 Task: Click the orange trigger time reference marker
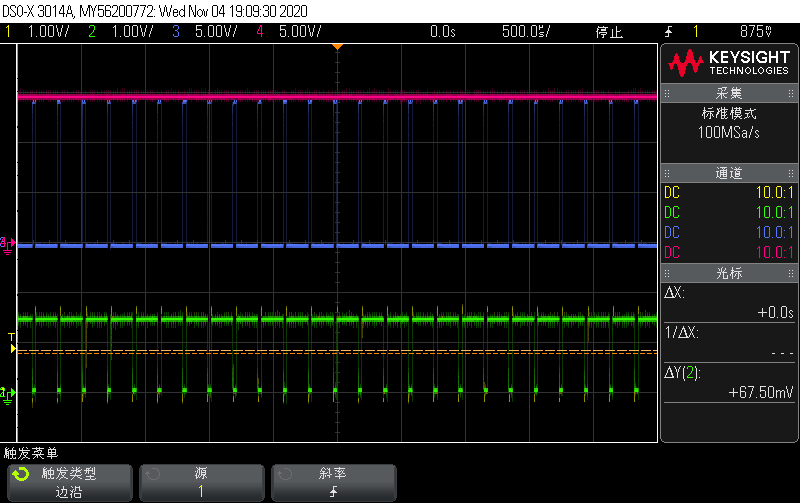click(337, 46)
